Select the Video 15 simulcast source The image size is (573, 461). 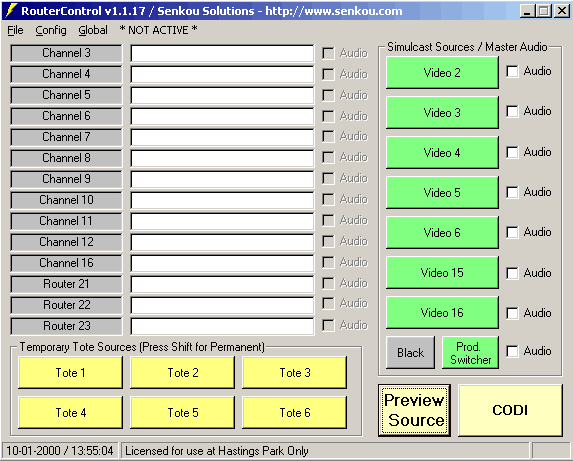point(442,273)
